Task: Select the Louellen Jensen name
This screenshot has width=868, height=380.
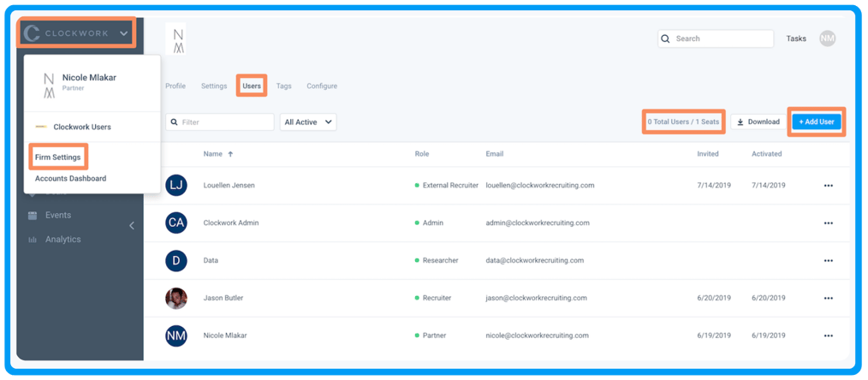Action: (229, 186)
